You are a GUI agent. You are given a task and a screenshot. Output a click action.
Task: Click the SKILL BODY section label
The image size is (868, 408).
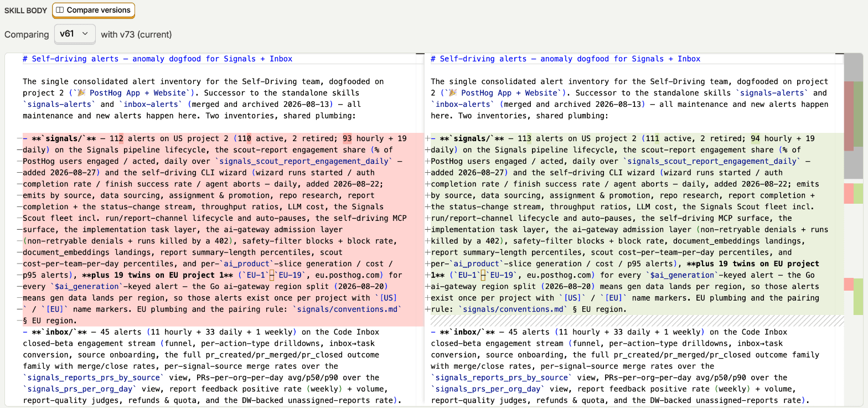pyautogui.click(x=25, y=10)
